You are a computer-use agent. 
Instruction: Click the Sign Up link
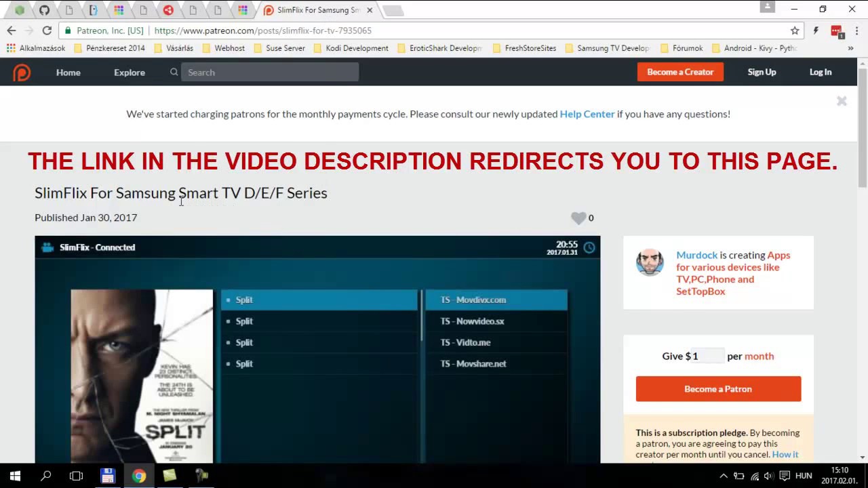tap(762, 72)
